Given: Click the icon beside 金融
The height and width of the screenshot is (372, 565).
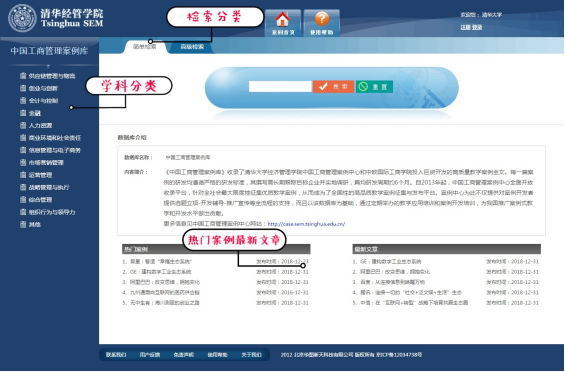Looking at the screenshot, I should click(23, 113).
